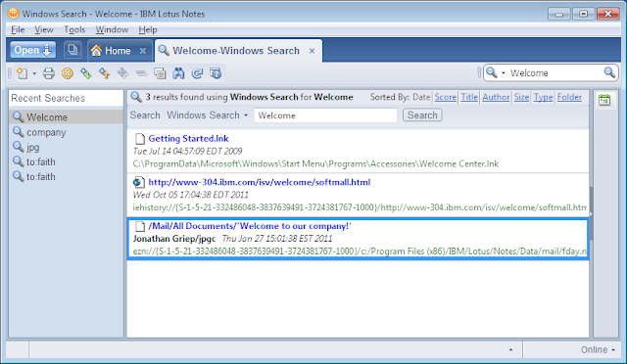Sort results by Folder

pos(569,97)
